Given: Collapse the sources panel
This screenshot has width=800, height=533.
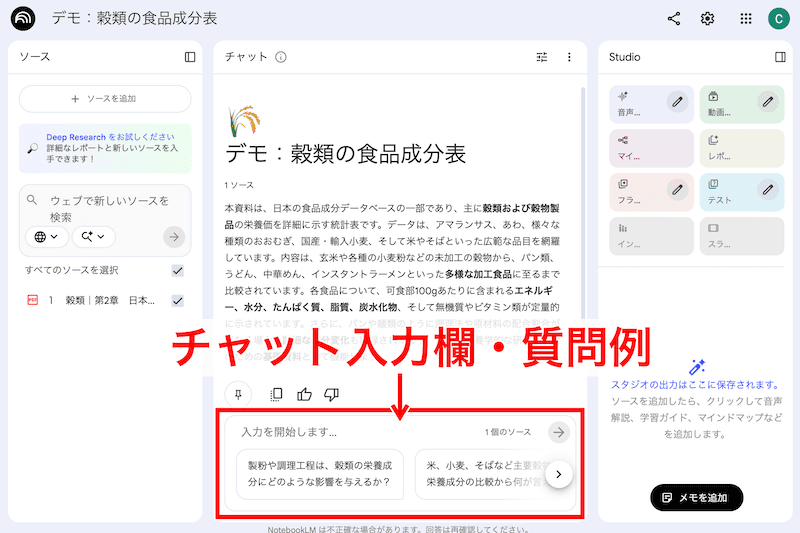Looking at the screenshot, I should 190,57.
